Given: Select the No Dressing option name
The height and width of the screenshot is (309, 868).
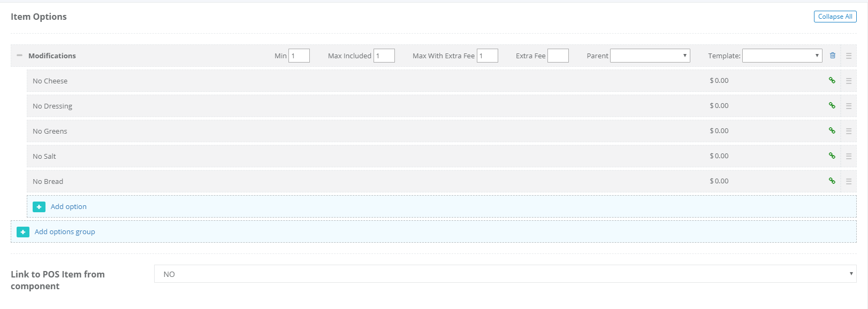Looking at the screenshot, I should tap(52, 106).
